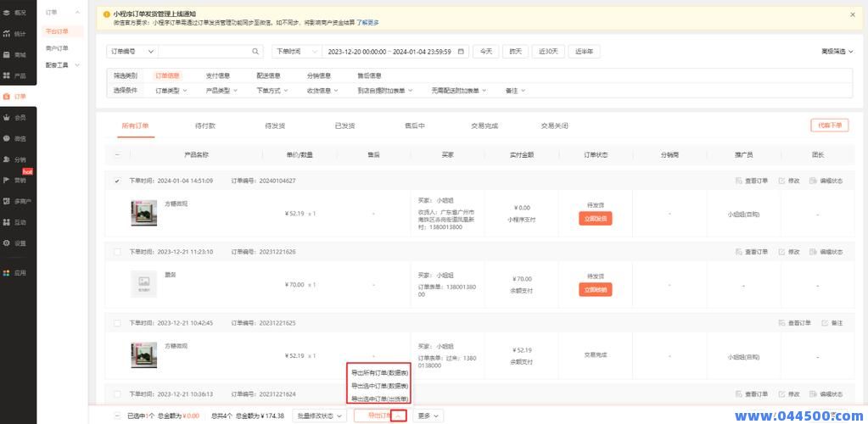Switch to 待付款 tab
The image size is (868, 424).
click(205, 126)
